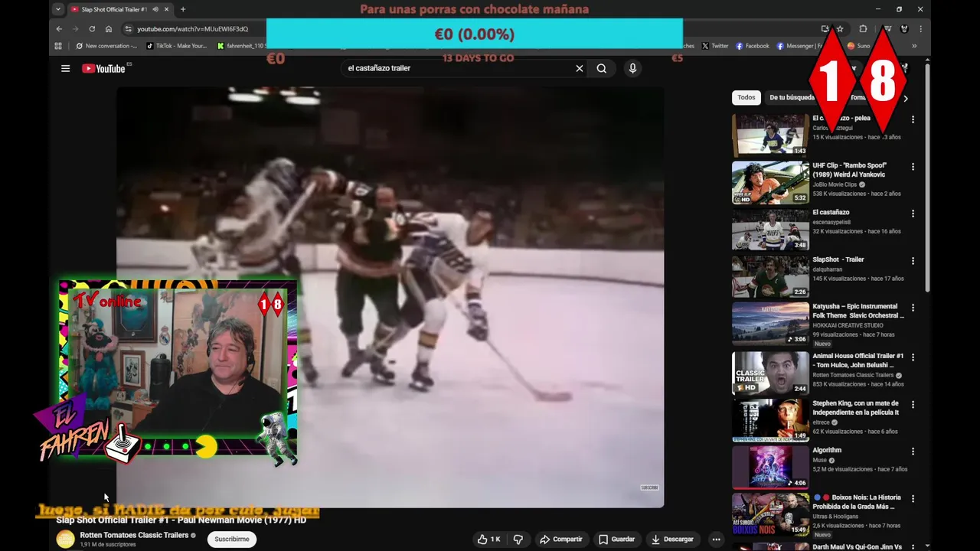Subscribe using the Suscribirme button

click(232, 540)
